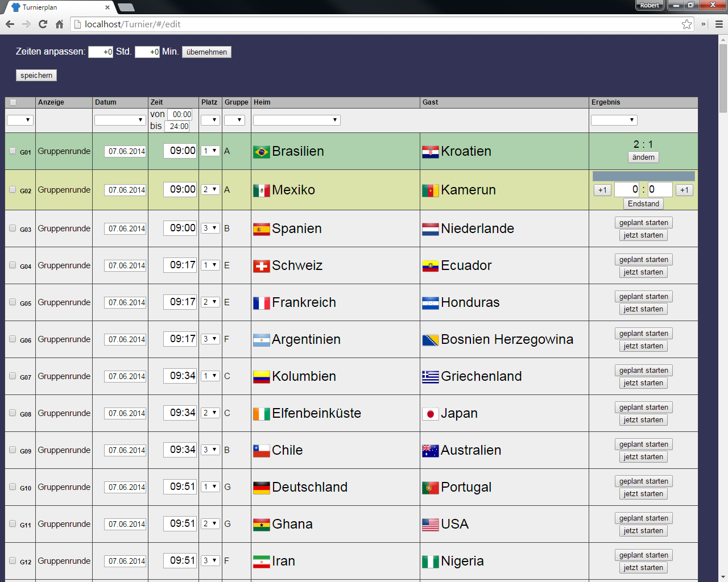
Task: Check the G05 row checkbox
Action: coord(13,302)
